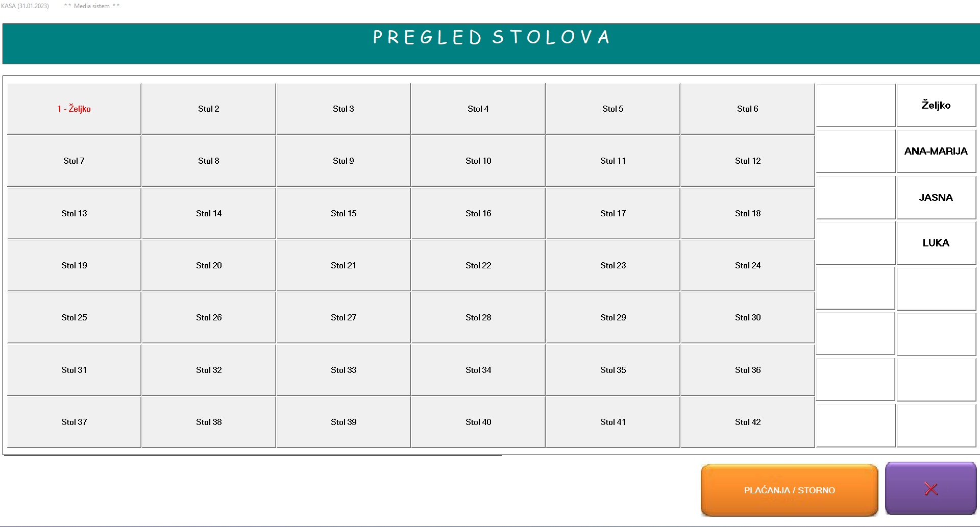
Task: Tap table Stol 30
Action: (747, 317)
